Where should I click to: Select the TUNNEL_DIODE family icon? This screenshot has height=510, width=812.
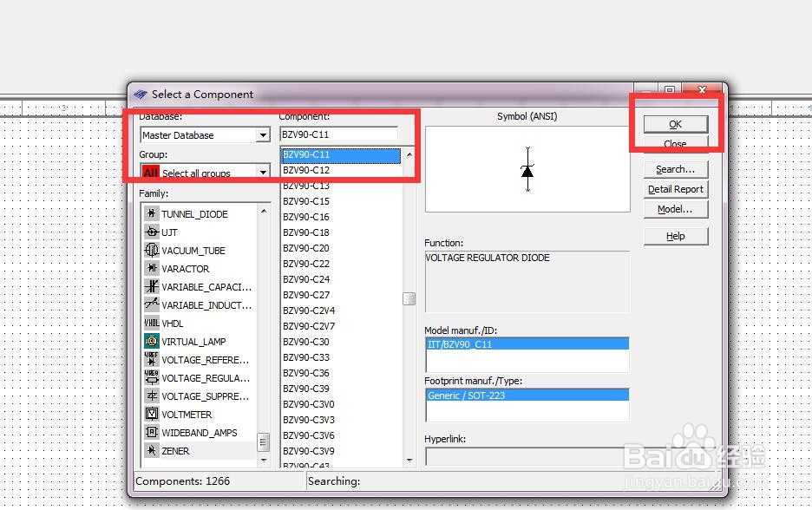(152, 213)
